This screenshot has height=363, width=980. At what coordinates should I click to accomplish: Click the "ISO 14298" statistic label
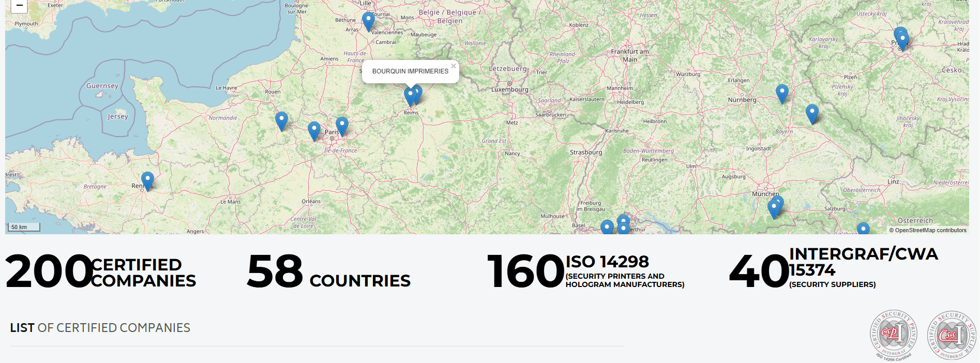pos(607,262)
